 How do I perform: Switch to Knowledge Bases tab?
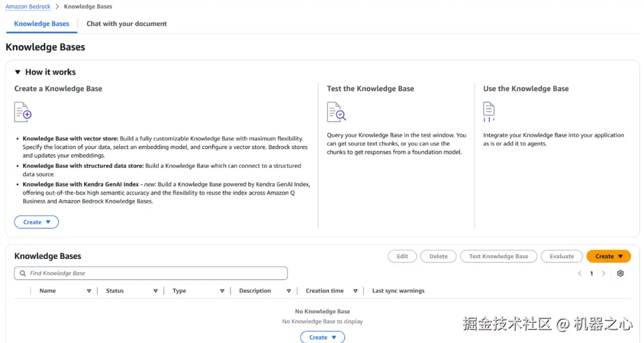click(42, 24)
